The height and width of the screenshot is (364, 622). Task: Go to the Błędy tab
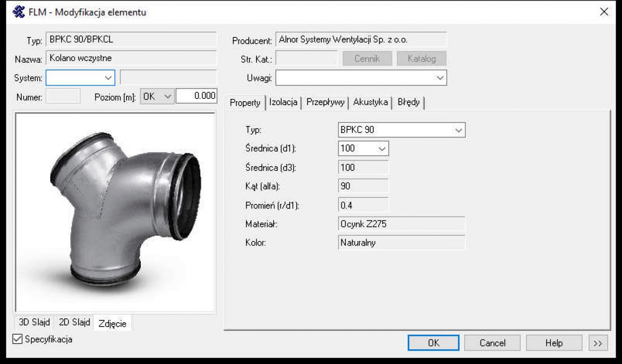[x=409, y=102]
